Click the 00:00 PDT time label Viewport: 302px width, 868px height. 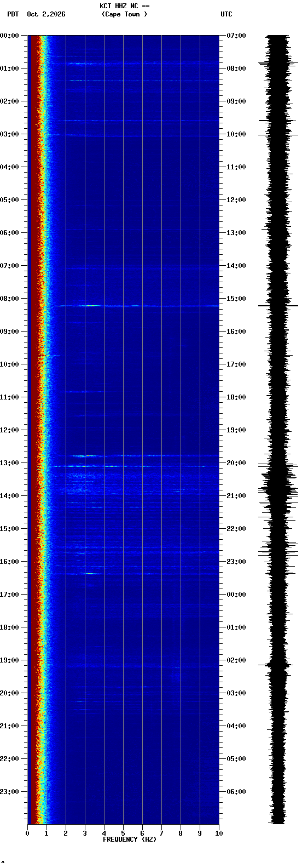click(10, 36)
